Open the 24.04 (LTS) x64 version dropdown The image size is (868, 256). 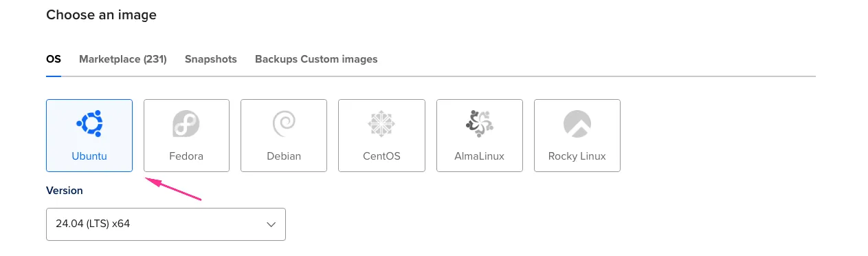166,224
